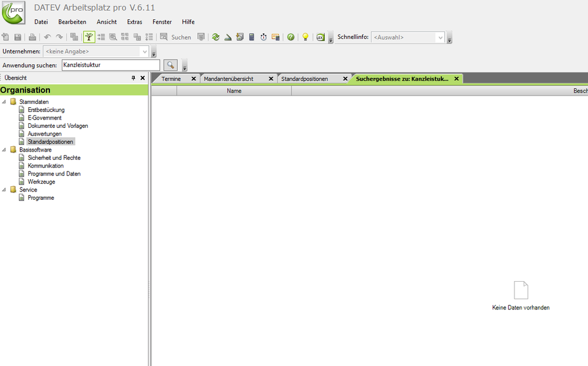Collapse the Service tree node
The image size is (588, 366).
coord(4,190)
